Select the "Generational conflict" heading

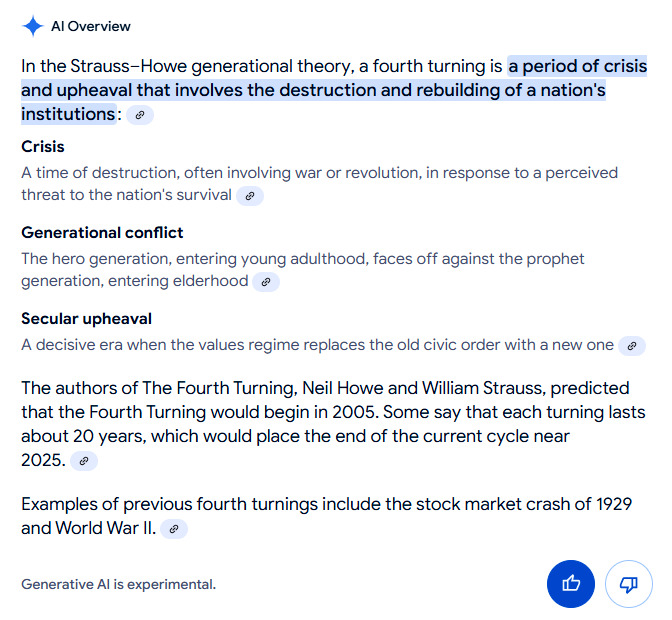tap(102, 233)
